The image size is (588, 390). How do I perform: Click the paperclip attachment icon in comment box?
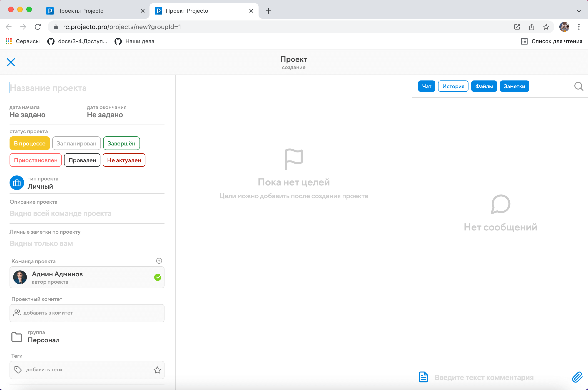pos(577,377)
